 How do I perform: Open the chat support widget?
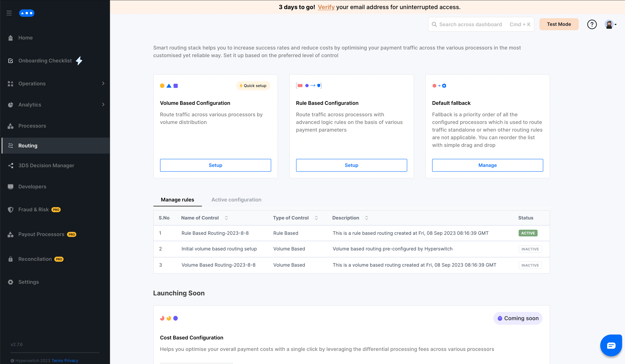tap(611, 345)
